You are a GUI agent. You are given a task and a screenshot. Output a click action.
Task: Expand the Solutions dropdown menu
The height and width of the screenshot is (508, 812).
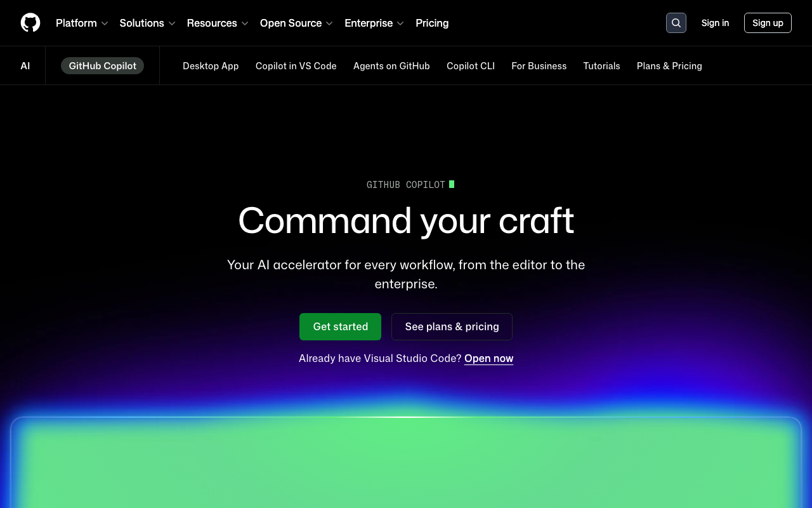[147, 23]
